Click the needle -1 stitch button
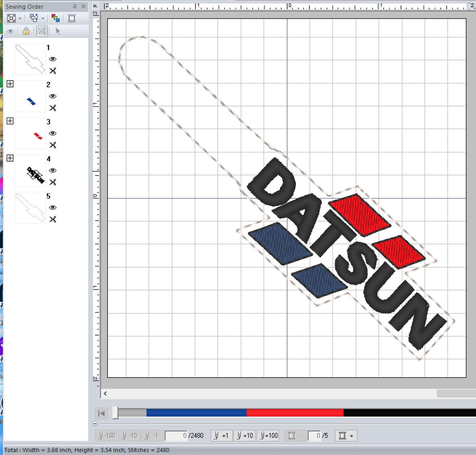 152,436
